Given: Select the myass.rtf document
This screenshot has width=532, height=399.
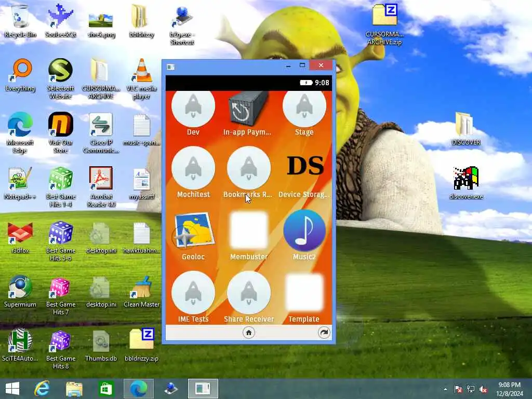Looking at the screenshot, I should coord(141,183).
